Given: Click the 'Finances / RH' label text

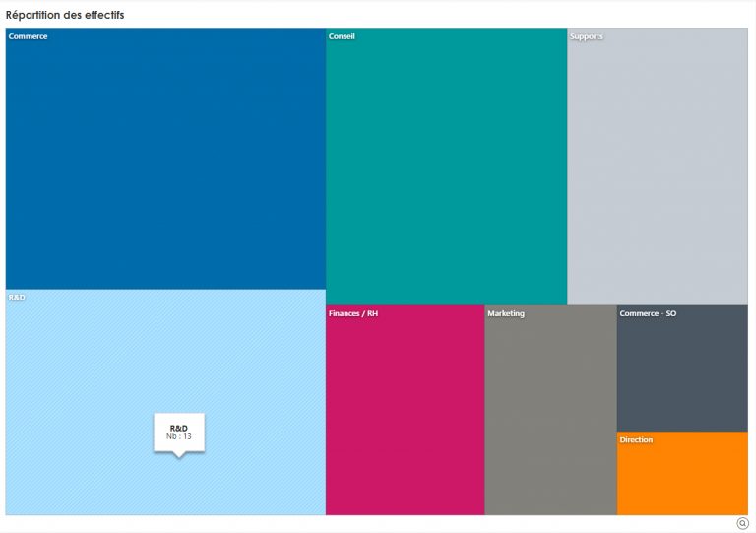Looking at the screenshot, I should 353,313.
